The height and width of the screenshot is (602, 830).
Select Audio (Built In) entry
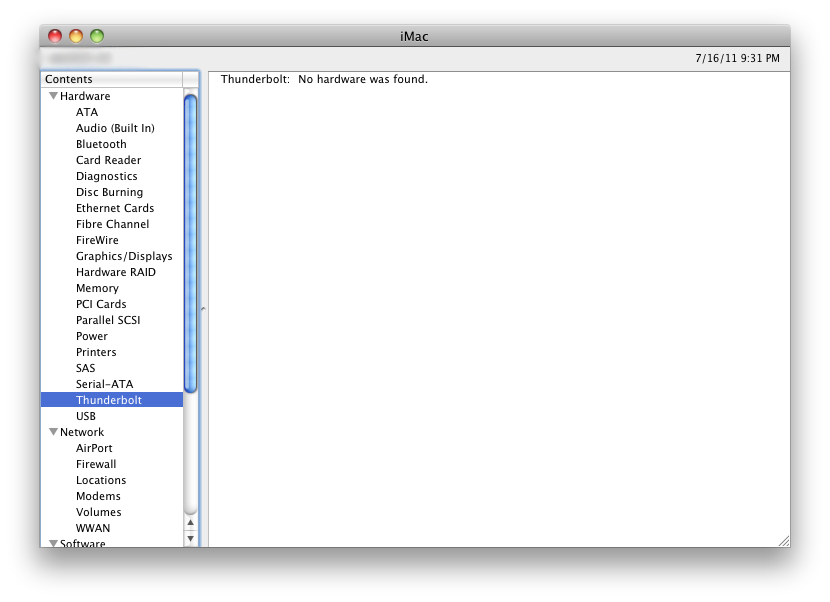tap(115, 128)
